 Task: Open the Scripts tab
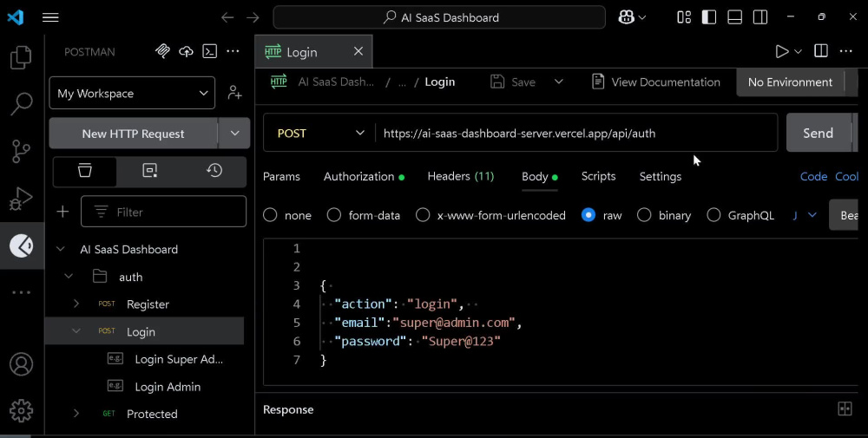[598, 176]
